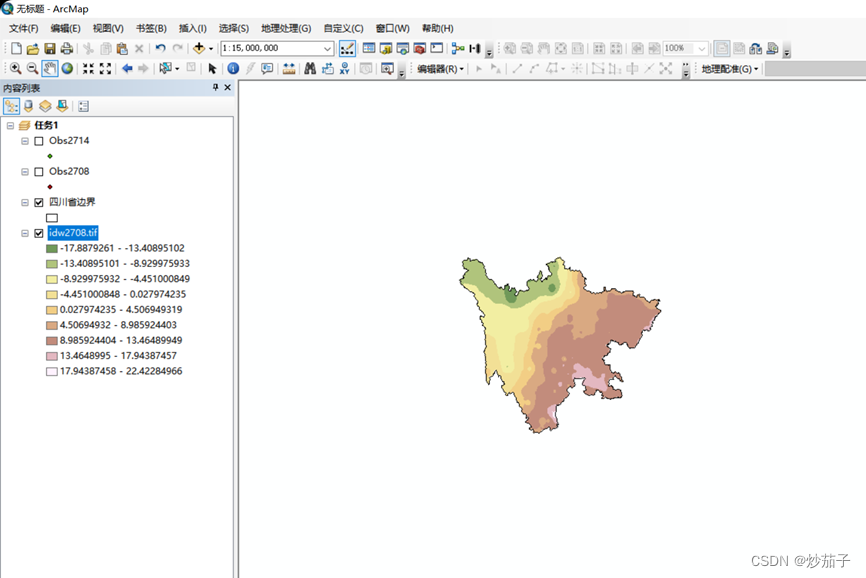The image size is (866, 578).
Task: Open the 文件(F) menu
Action: click(x=24, y=28)
